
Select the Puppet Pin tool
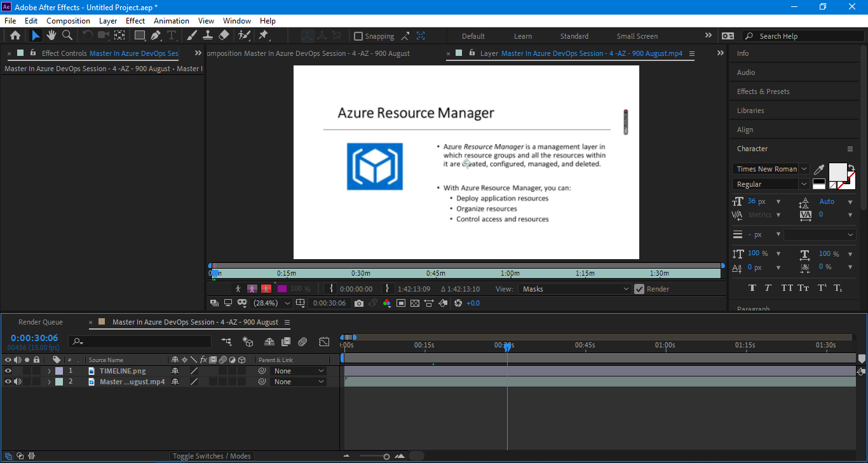click(x=264, y=36)
